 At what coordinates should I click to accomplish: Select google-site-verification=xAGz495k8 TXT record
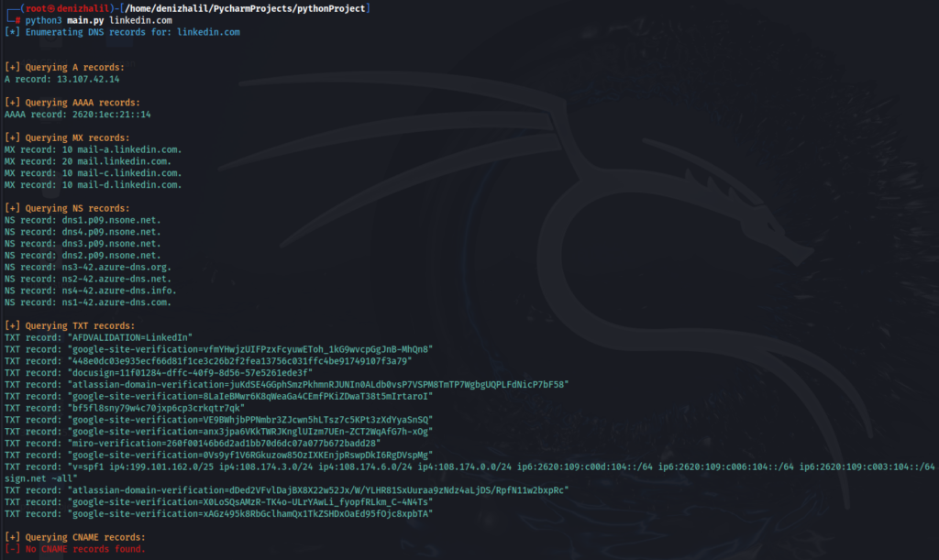(218, 514)
